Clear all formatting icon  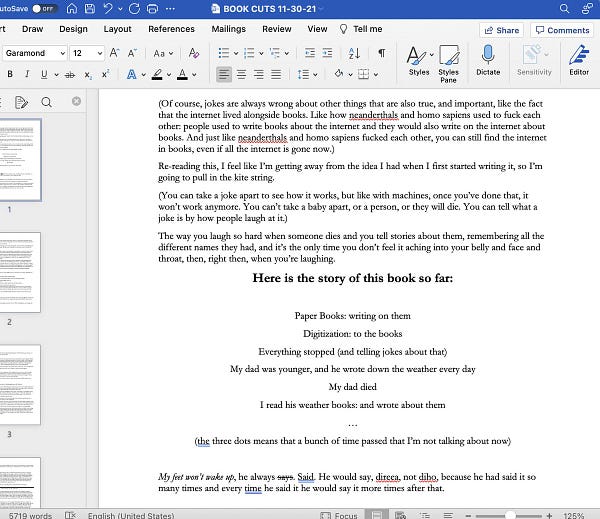click(194, 53)
